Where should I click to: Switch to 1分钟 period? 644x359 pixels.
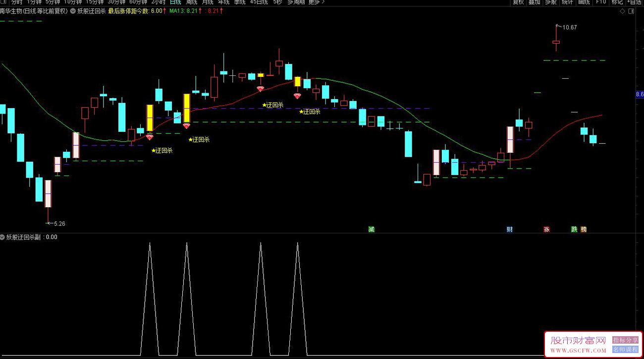click(x=34, y=2)
